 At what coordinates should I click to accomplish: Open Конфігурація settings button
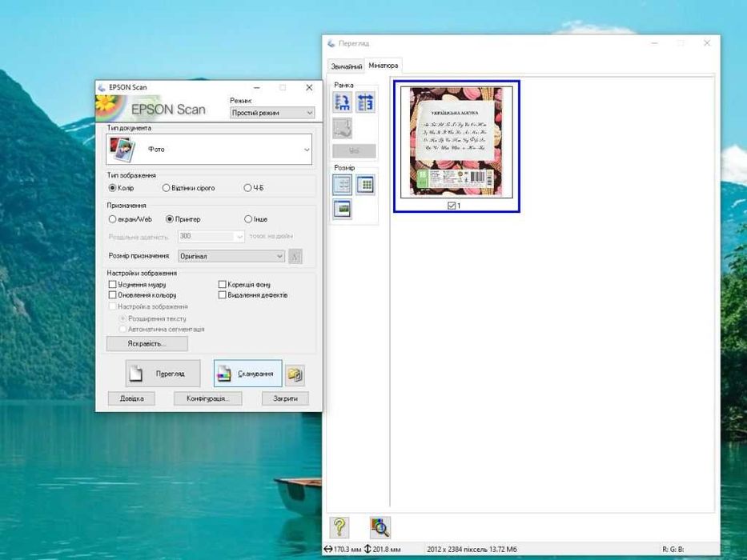pos(207,398)
